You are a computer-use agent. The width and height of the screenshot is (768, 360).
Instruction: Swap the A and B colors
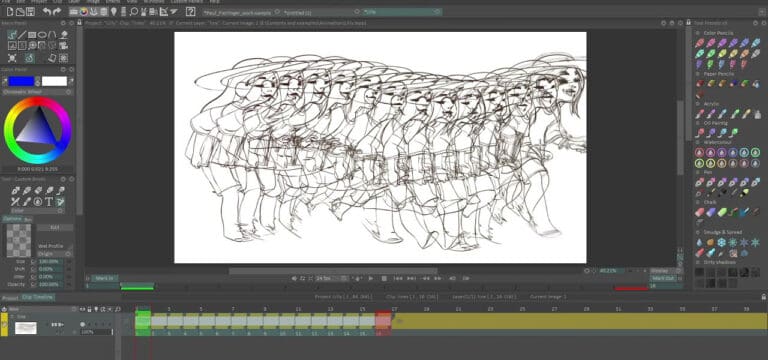(x=38, y=81)
